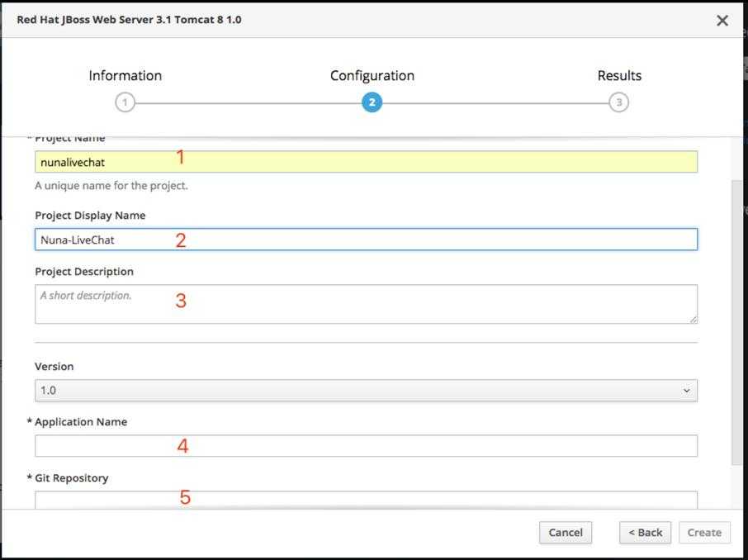748x560 pixels.
Task: Click the blue step 2 circle
Action: coord(372,102)
